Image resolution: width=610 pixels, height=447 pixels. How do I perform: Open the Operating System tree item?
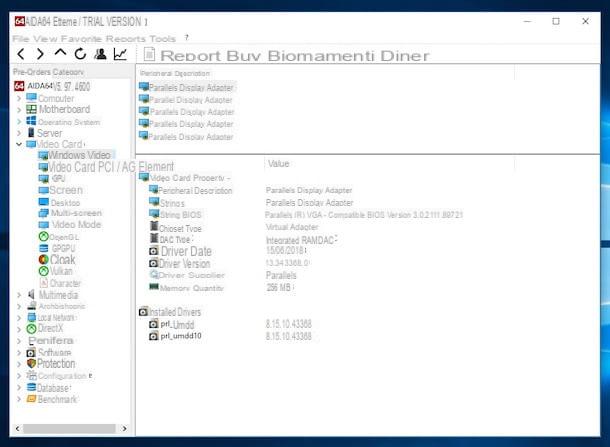click(63, 122)
